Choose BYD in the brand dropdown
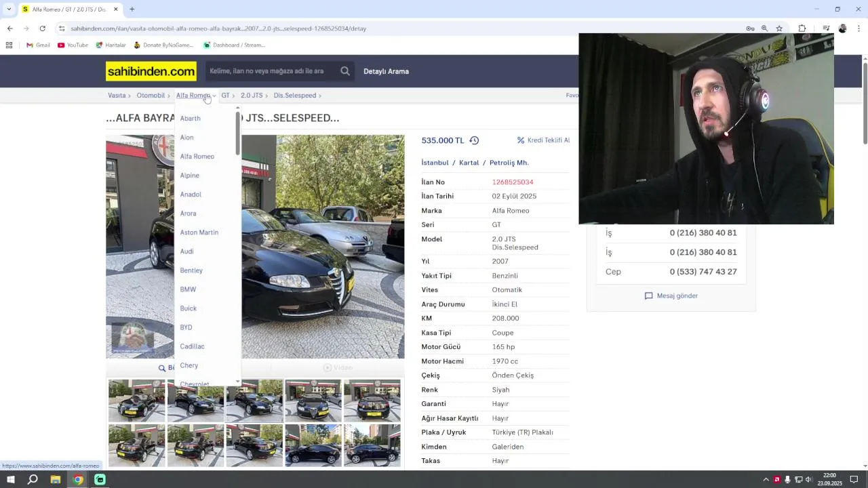The height and width of the screenshot is (488, 868). coord(186,327)
